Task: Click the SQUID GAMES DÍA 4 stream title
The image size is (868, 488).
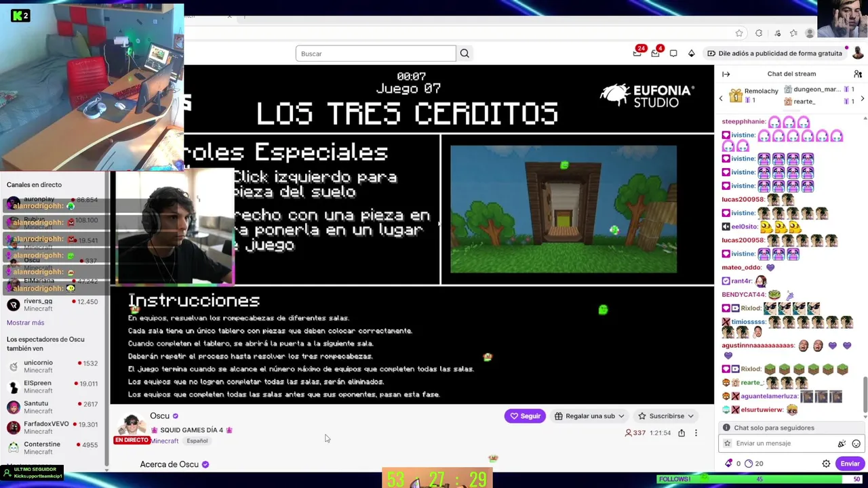Action: click(x=191, y=430)
